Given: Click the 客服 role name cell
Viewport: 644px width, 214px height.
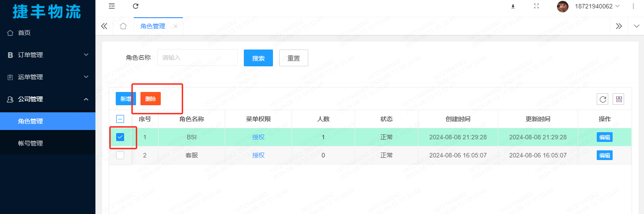Looking at the screenshot, I should point(192,155).
